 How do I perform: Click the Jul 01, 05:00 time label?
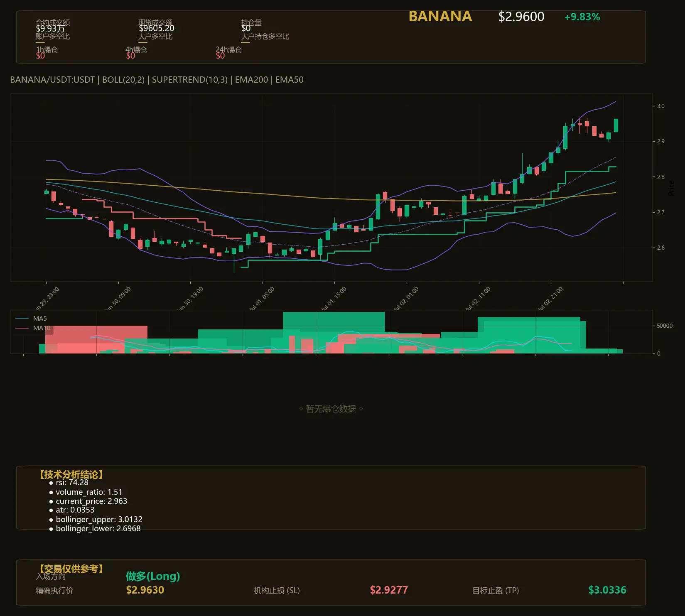point(262,299)
